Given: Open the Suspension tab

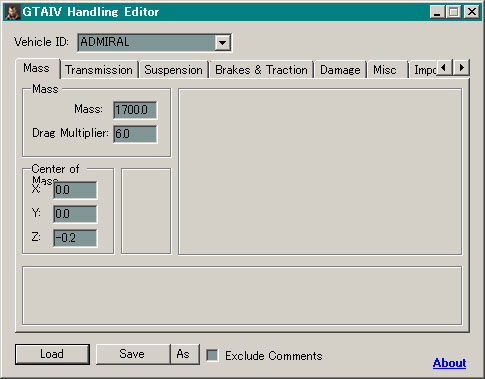Looking at the screenshot, I should [173, 70].
